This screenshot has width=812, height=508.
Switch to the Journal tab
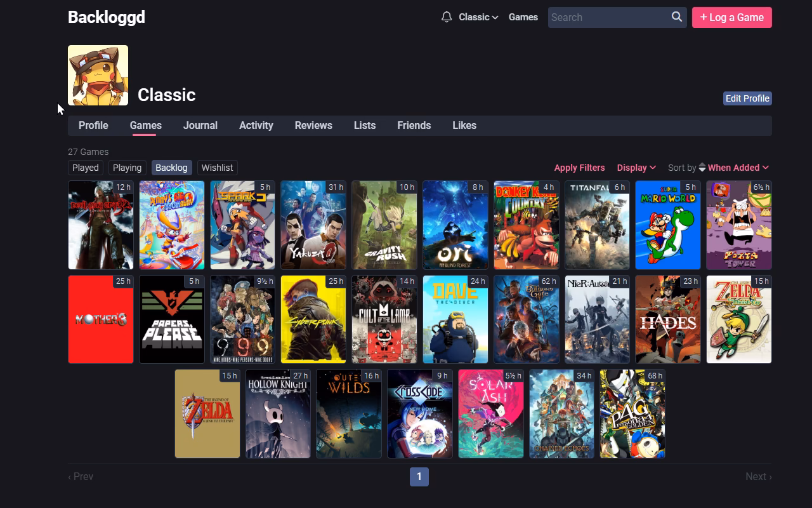coord(200,125)
